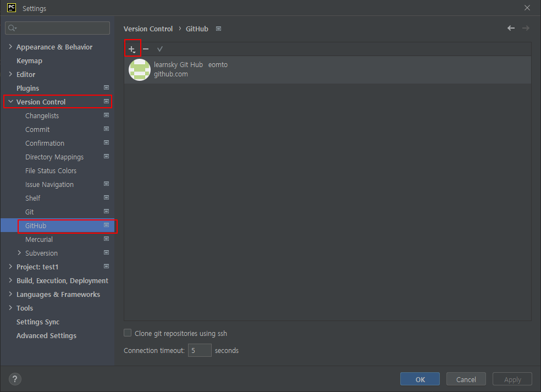
Task: Click the project icon on Issue Navigation row
Action: [x=106, y=184]
